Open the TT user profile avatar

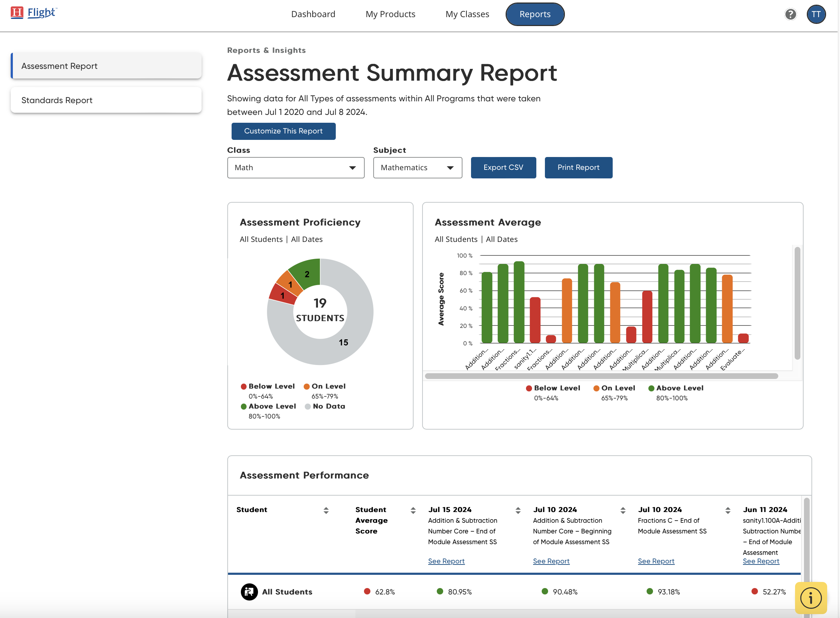[x=816, y=14]
